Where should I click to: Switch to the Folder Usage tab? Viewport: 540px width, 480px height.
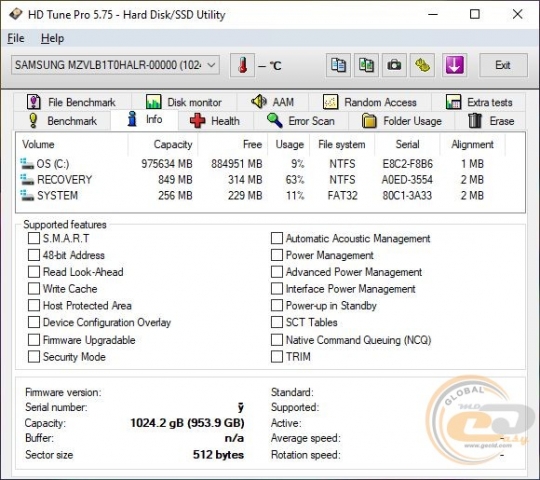(402, 121)
